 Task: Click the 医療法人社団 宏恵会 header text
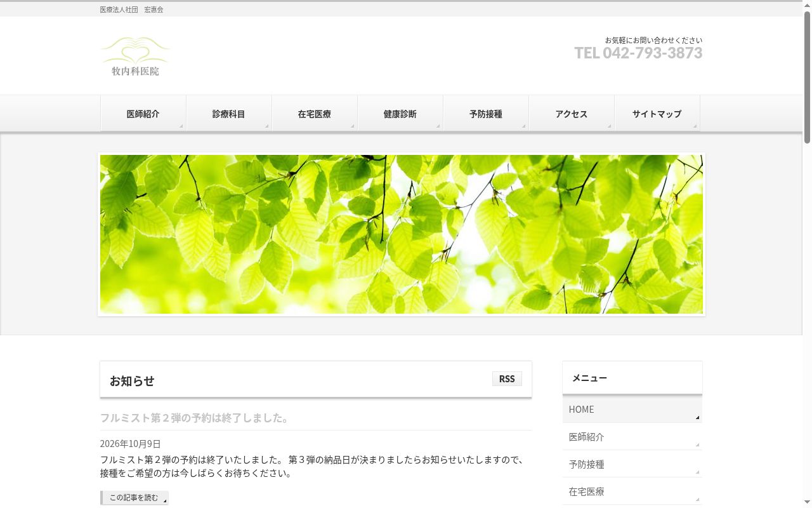[131, 10]
